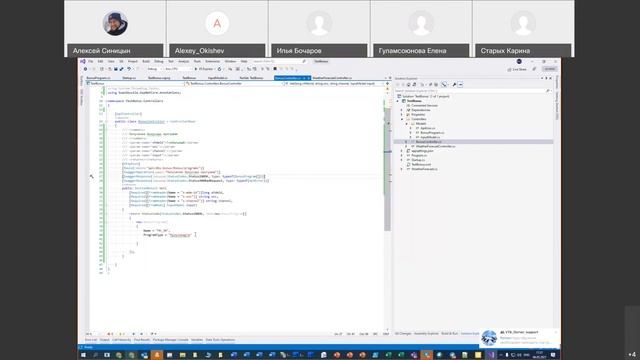The image size is (640, 360).
Task: Click the Visual Studio taskbar icon
Action: 490,355
